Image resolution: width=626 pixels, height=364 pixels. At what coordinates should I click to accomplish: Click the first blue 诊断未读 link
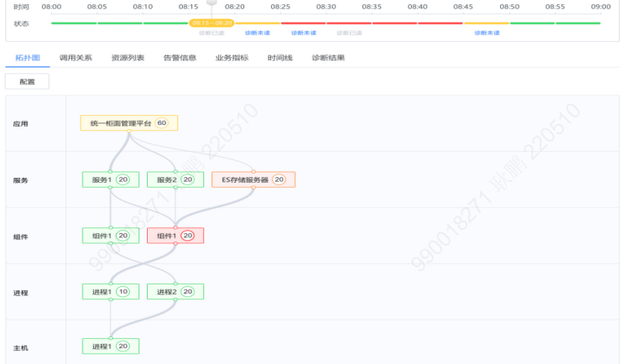coord(257,33)
